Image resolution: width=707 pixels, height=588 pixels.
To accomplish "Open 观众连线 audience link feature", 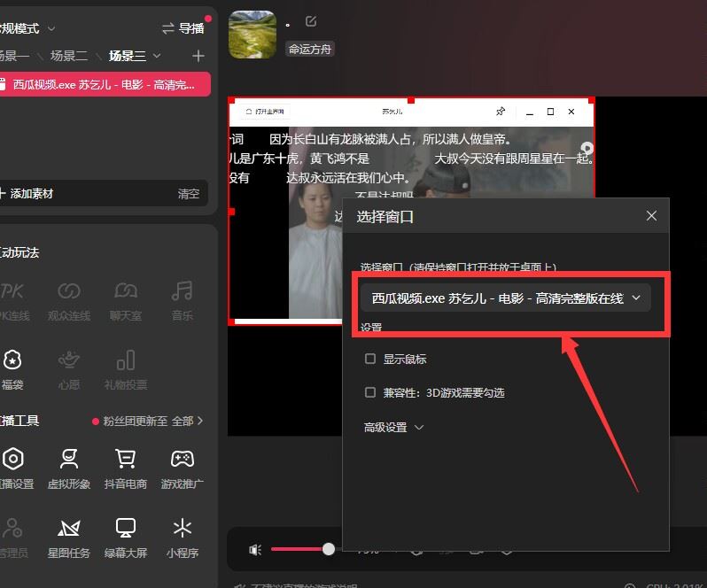I will (x=69, y=300).
